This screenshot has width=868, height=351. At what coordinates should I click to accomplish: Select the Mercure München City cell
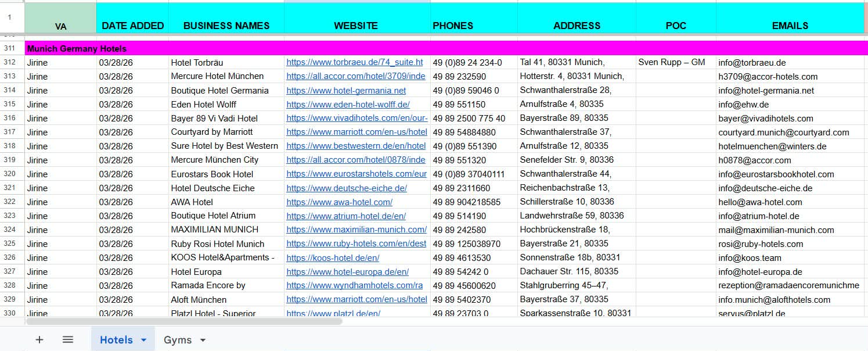(226, 160)
